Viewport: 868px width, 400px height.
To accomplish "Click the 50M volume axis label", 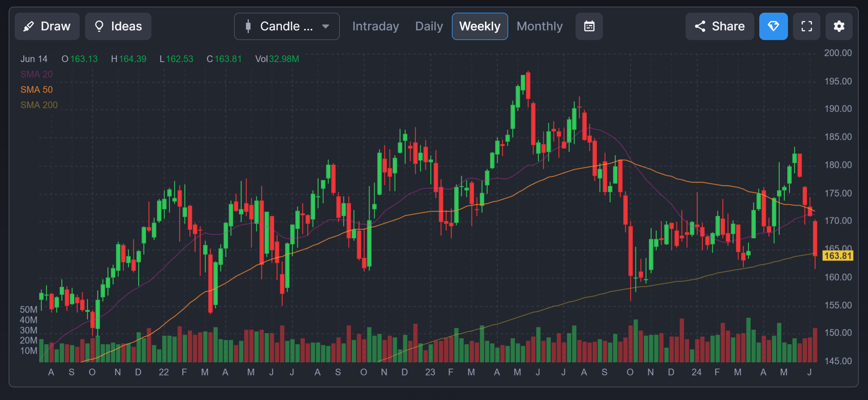I will coord(28,309).
